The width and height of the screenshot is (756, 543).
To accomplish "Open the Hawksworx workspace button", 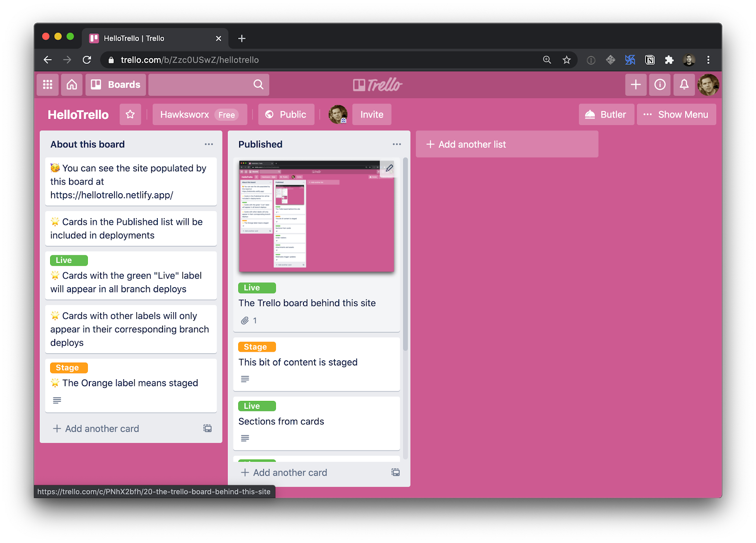I will pyautogui.click(x=199, y=114).
